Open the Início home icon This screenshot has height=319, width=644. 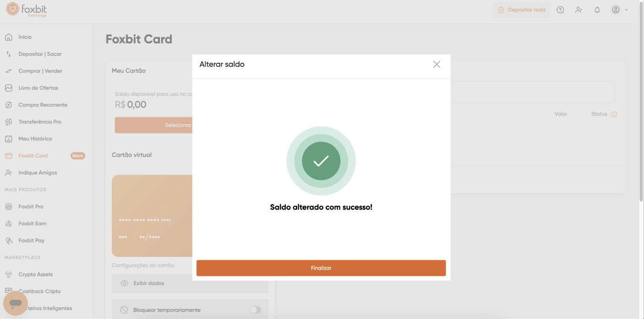click(x=8, y=37)
